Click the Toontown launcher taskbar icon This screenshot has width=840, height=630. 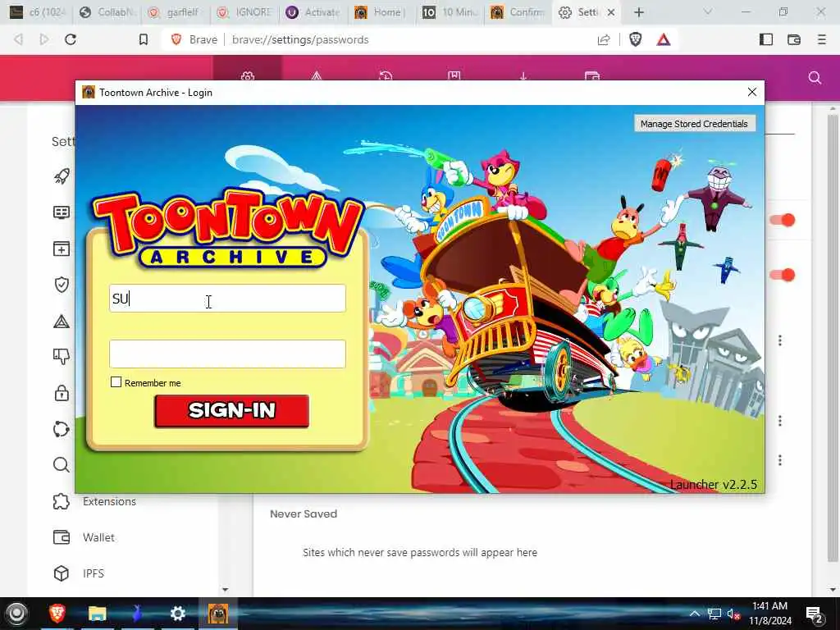pyautogui.click(x=218, y=614)
